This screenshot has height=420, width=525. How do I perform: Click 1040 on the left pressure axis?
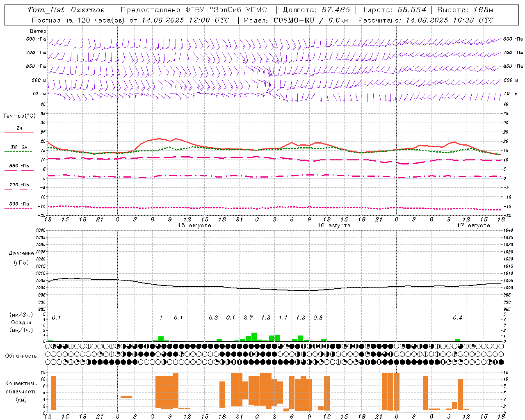pyautogui.click(x=40, y=231)
